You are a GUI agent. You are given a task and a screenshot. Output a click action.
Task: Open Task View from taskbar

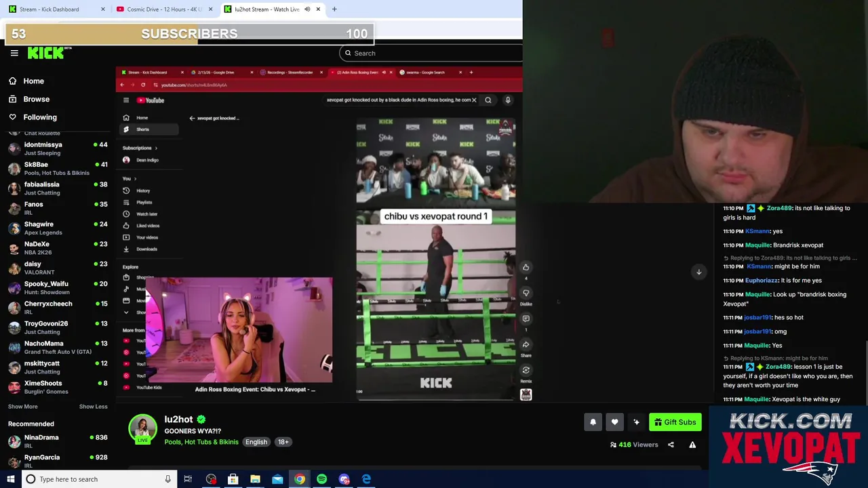188,479
